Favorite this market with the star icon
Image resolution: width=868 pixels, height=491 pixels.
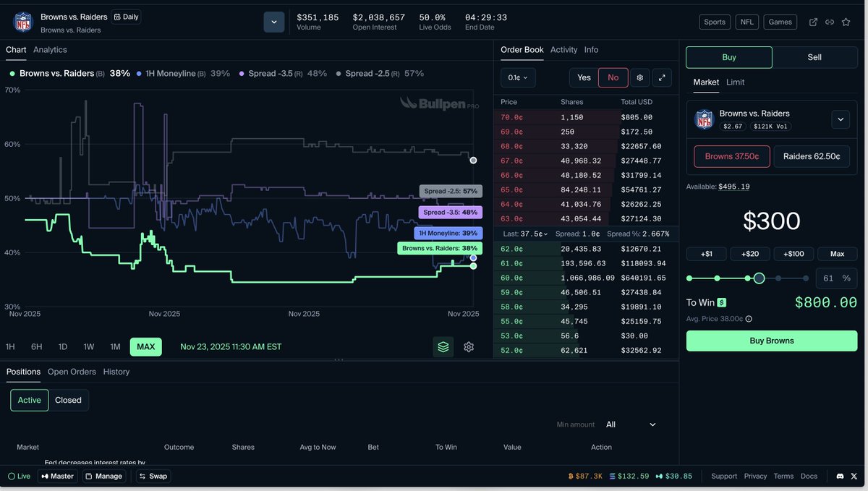pyautogui.click(x=846, y=22)
